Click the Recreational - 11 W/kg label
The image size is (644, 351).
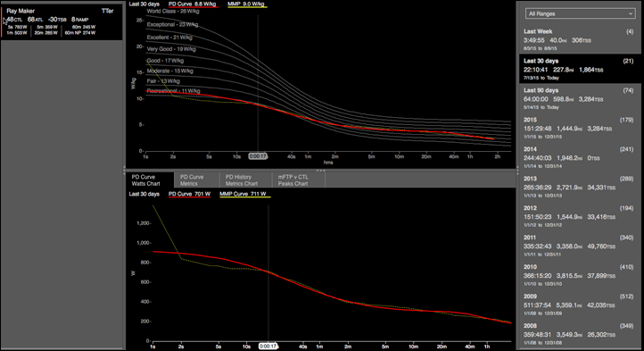173,91
